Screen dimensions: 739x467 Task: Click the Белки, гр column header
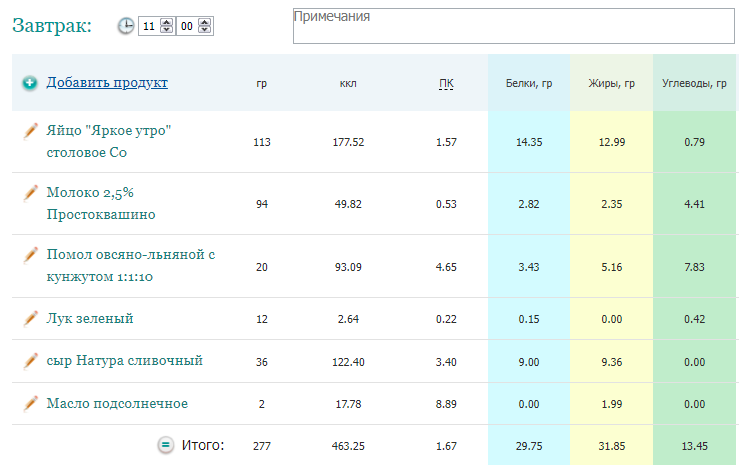(529, 83)
